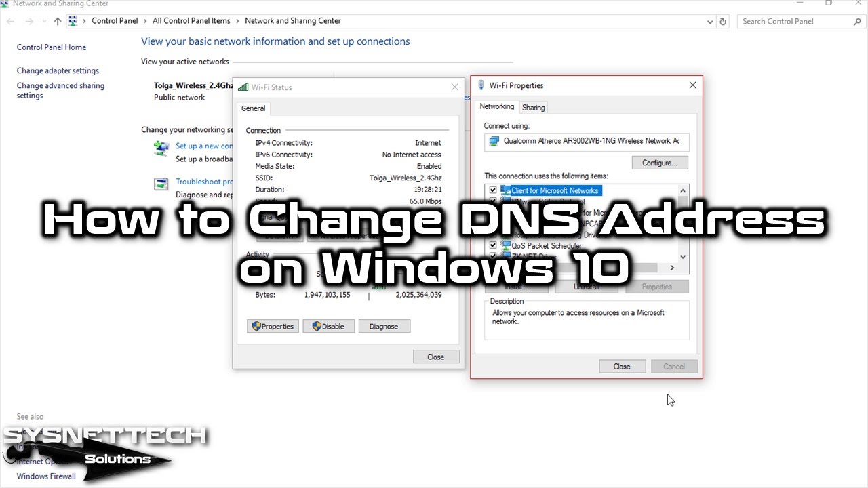Click the Wi-Fi Status signal bars icon
The height and width of the screenshot is (488, 868).
(243, 87)
